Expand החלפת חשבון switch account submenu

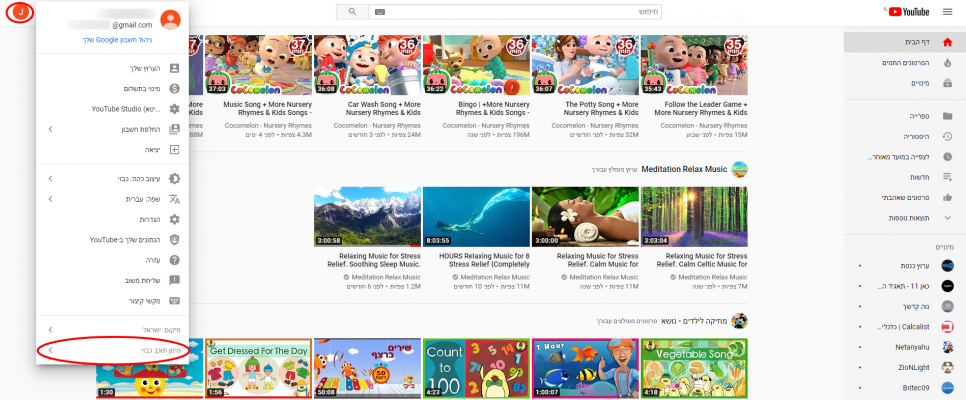pyautogui.click(x=113, y=129)
